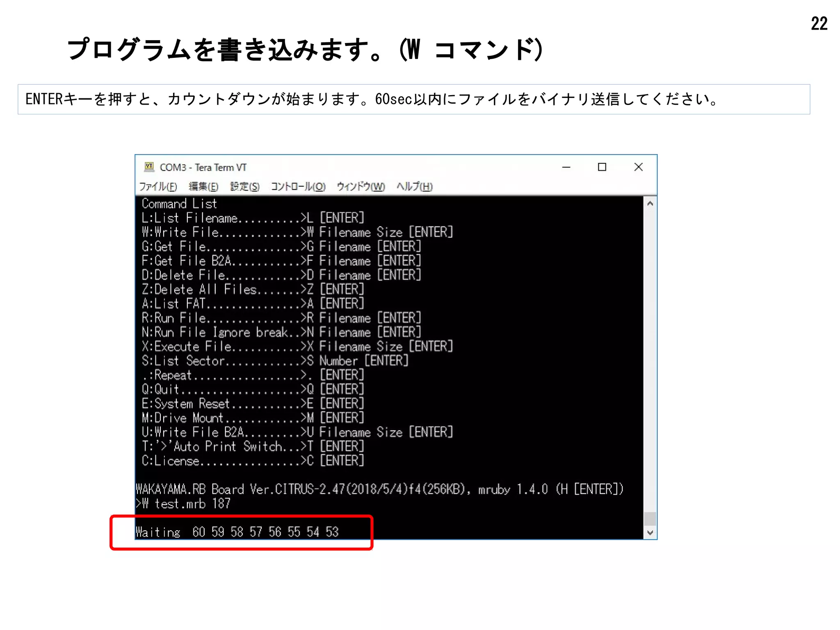Click the 'N:Run File Ignore break' line
Screen dimensions: 840x630
(281, 332)
